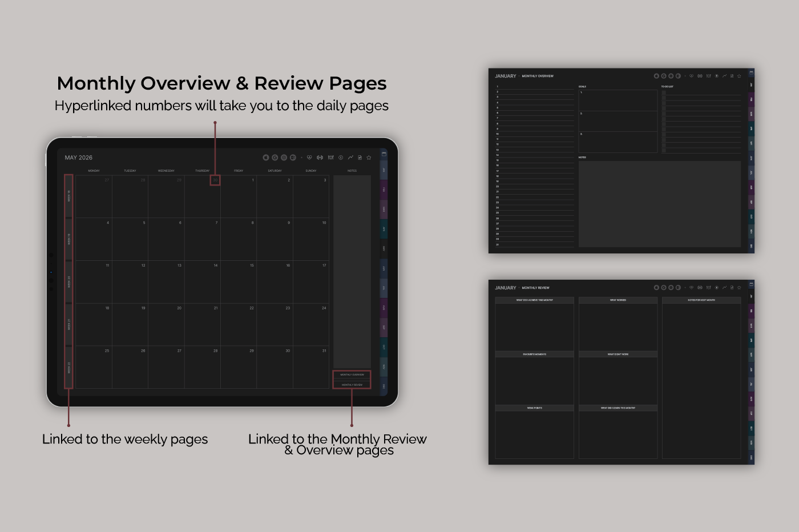Open the Monthly Review link
This screenshot has width=799, height=532.
tap(352, 385)
